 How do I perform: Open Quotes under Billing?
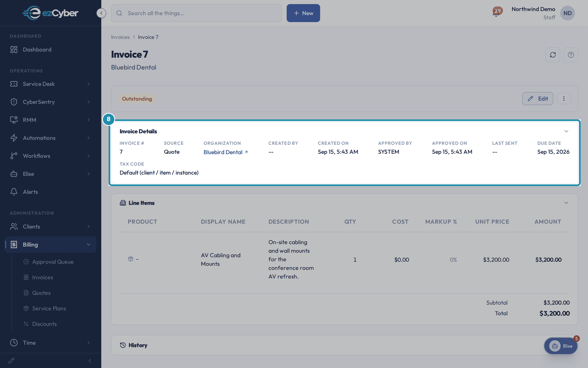pyautogui.click(x=41, y=293)
